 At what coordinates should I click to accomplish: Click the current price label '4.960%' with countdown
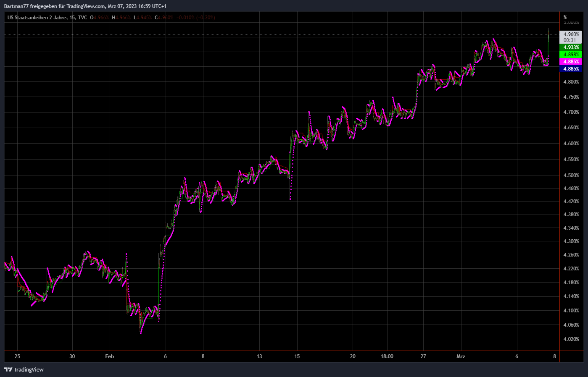pyautogui.click(x=571, y=37)
